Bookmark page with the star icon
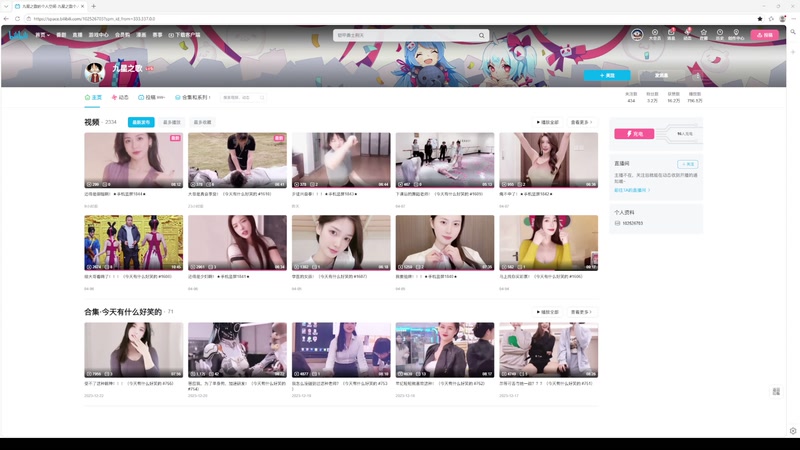Image resolution: width=800 pixels, height=450 pixels. pos(760,18)
